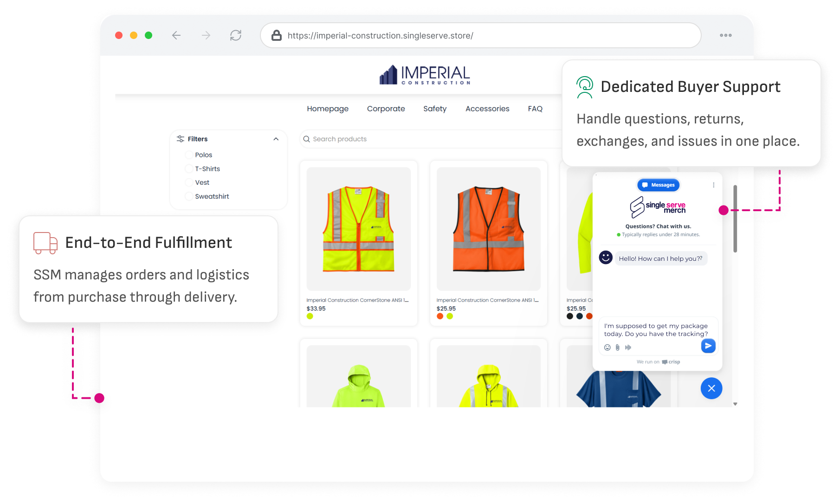Select the Safety menu item
Screen dimensions: 840x504
[x=435, y=109]
